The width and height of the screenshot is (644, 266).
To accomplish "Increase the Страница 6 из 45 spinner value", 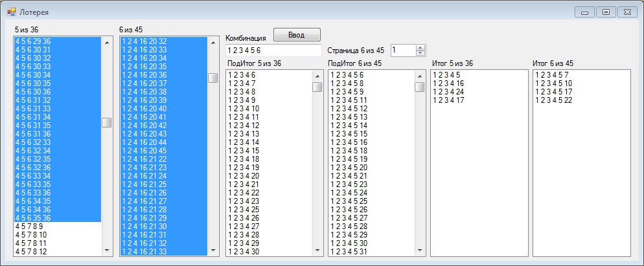I will point(420,48).
